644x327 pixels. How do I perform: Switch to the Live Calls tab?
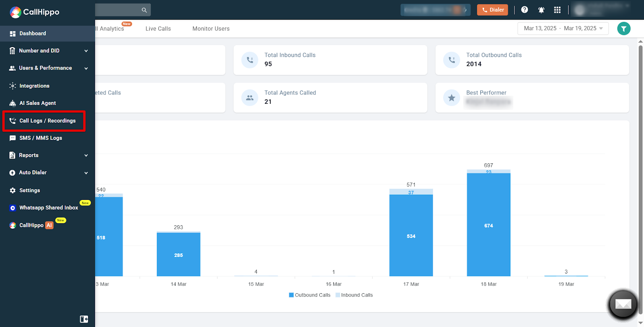(x=158, y=29)
